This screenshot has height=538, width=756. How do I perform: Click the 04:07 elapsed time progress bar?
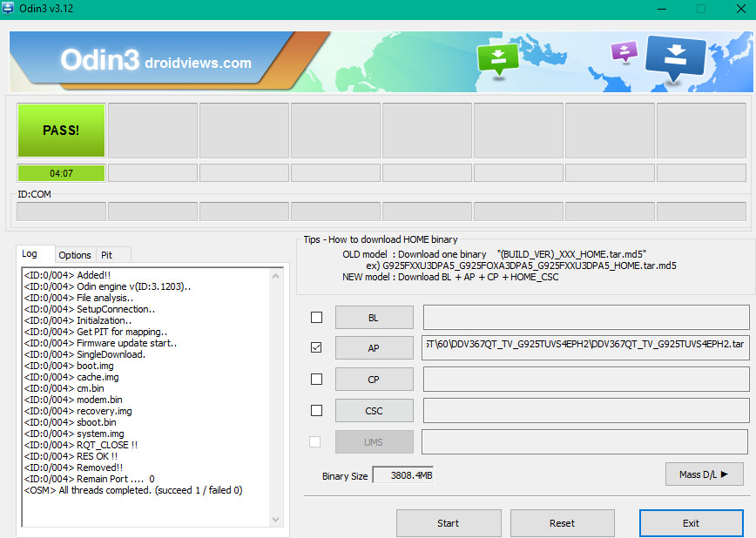[x=61, y=173]
